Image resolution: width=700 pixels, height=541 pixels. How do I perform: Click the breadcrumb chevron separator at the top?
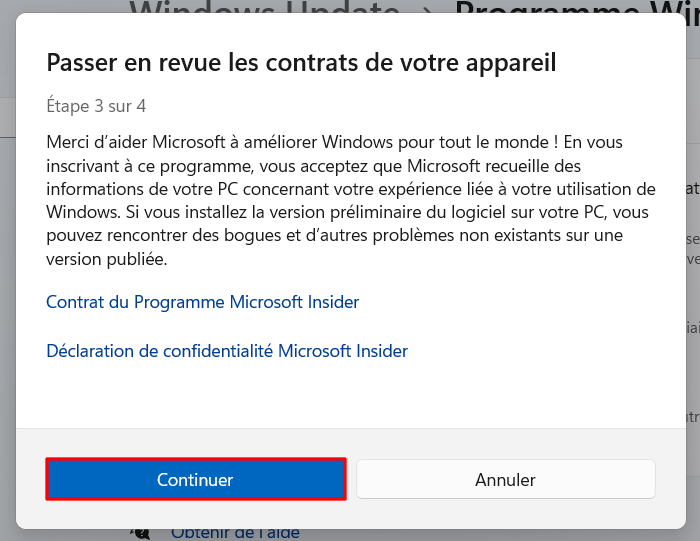[428, 9]
